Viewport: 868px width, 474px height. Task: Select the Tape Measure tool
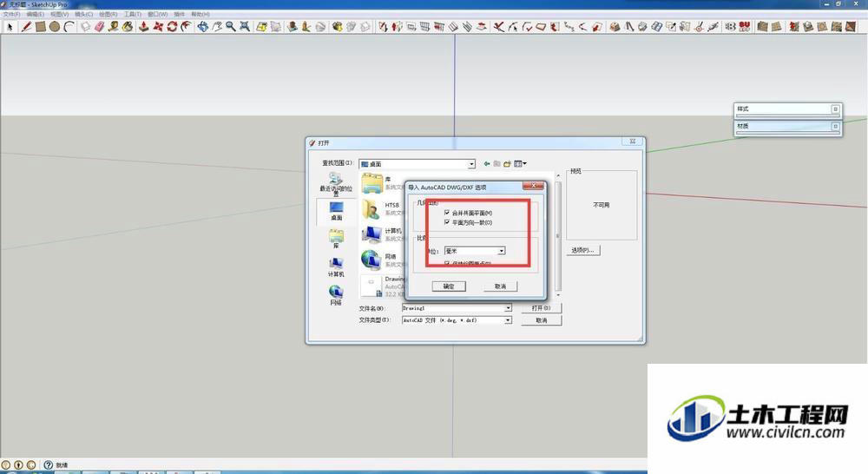coord(114,27)
